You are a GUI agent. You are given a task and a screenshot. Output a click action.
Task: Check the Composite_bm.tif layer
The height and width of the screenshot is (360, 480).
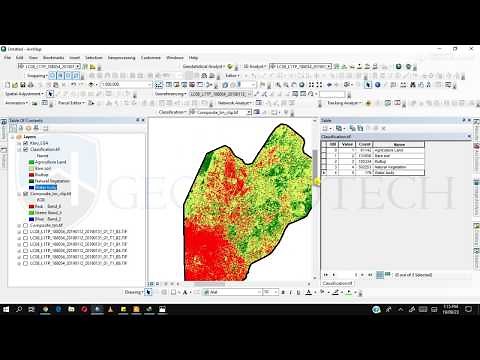tap(26, 225)
